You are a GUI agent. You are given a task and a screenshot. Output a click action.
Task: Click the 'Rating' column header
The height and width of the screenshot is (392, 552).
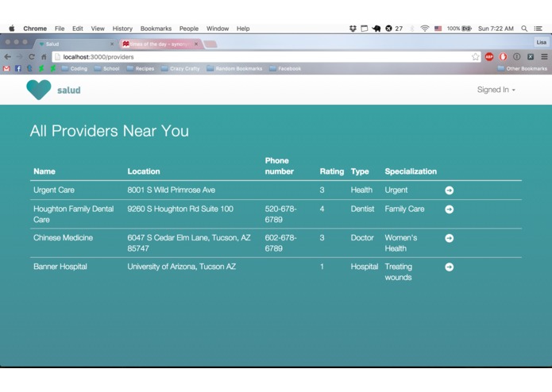click(x=332, y=171)
